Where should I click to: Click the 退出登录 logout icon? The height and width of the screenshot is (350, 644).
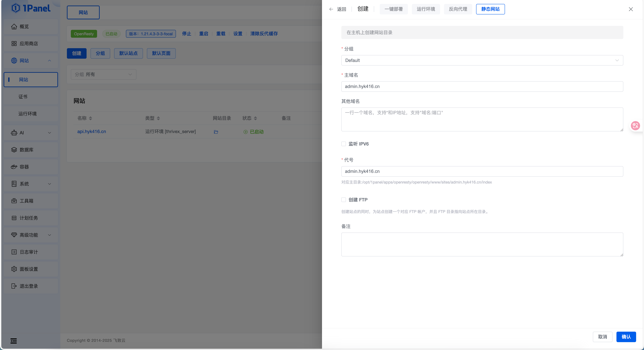click(x=14, y=286)
